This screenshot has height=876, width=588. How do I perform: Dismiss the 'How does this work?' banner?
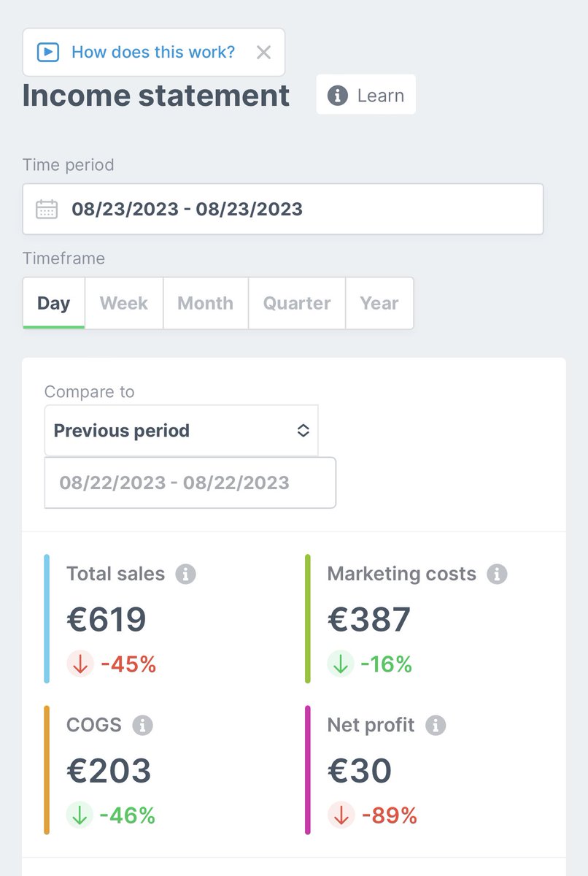point(263,52)
